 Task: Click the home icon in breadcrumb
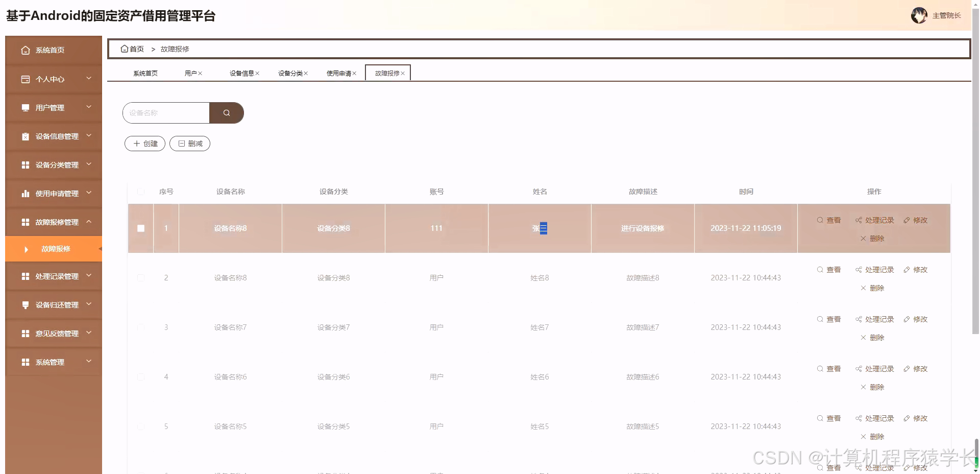[x=124, y=49]
